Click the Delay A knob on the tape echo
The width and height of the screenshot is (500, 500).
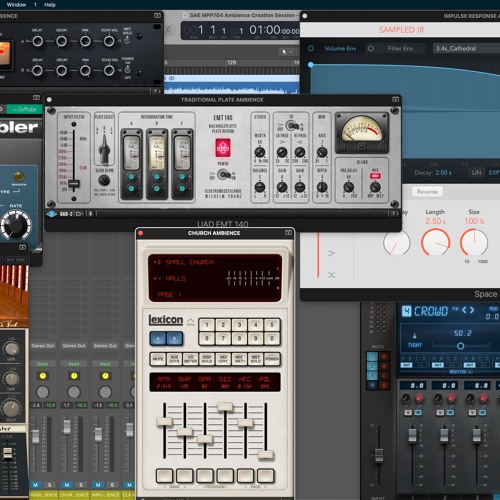[x=37, y=41]
